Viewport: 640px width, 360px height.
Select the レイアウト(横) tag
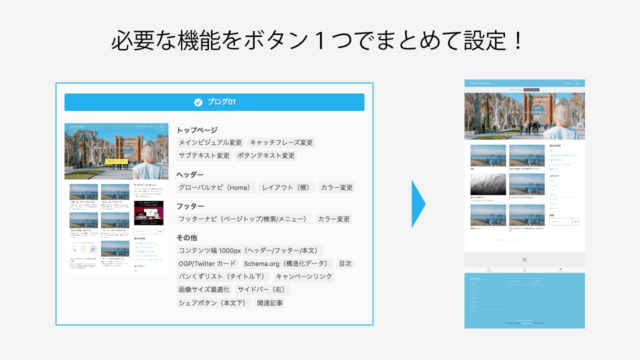click(x=287, y=187)
